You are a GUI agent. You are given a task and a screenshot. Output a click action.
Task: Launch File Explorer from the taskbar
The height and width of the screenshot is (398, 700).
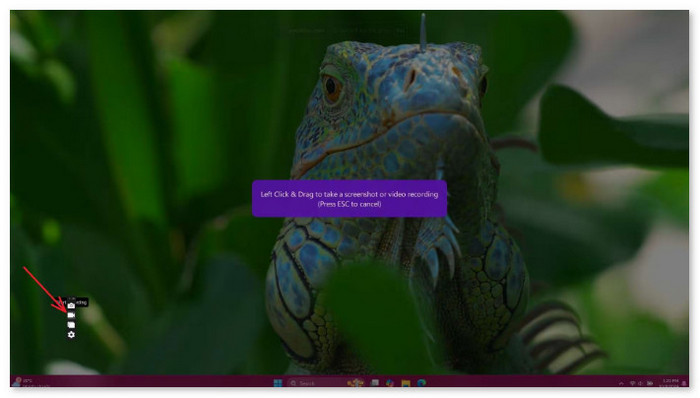406,383
